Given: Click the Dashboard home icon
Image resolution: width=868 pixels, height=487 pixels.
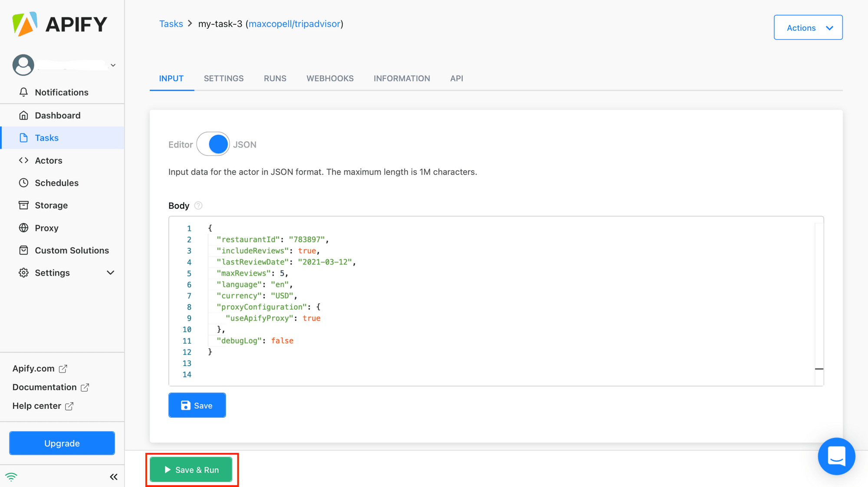Looking at the screenshot, I should click(23, 115).
